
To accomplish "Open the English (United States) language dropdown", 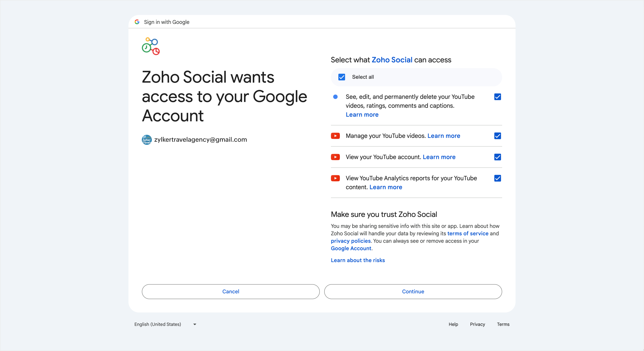I will pos(165,324).
